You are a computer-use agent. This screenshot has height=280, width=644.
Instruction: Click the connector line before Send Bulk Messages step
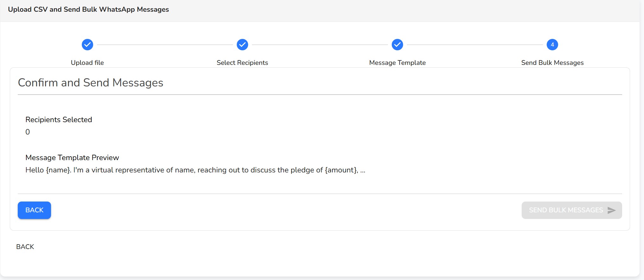coord(475,45)
